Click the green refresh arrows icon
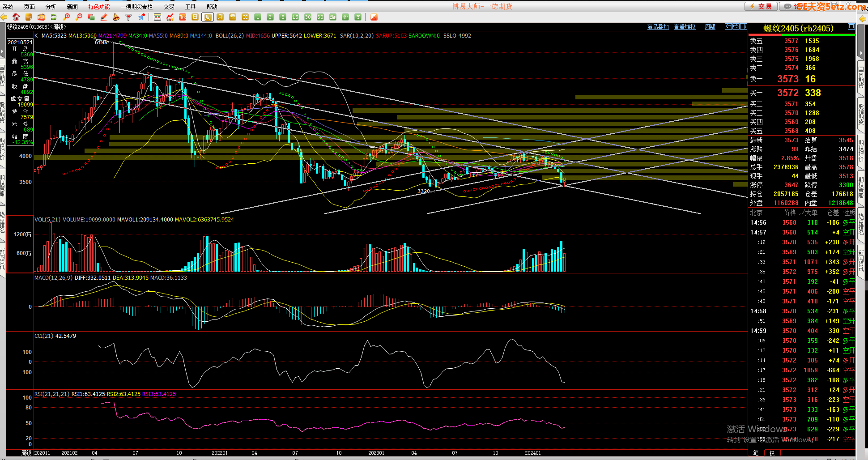This screenshot has height=460, width=868. (x=54, y=17)
